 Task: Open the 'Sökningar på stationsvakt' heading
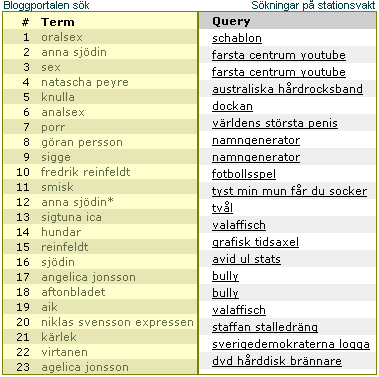(313, 5)
